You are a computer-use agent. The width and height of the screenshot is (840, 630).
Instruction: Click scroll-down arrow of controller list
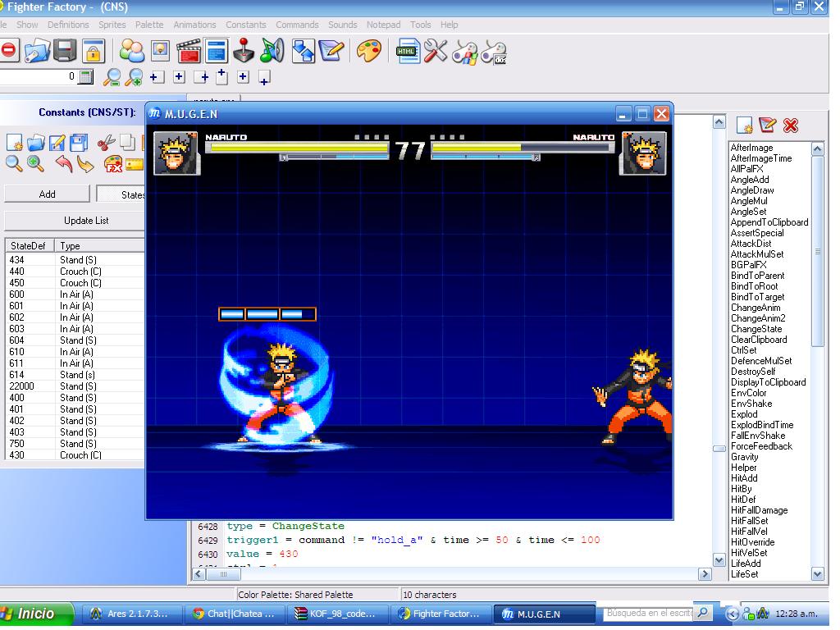pyautogui.click(x=818, y=573)
